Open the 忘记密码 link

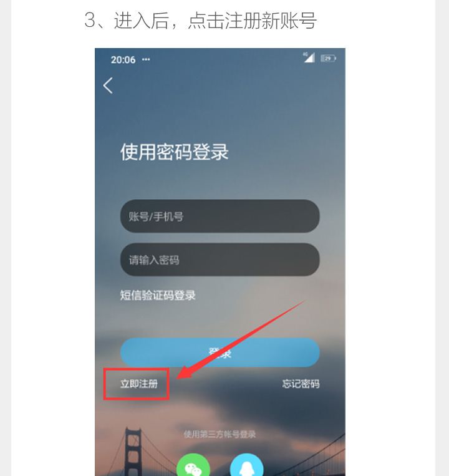301,384
